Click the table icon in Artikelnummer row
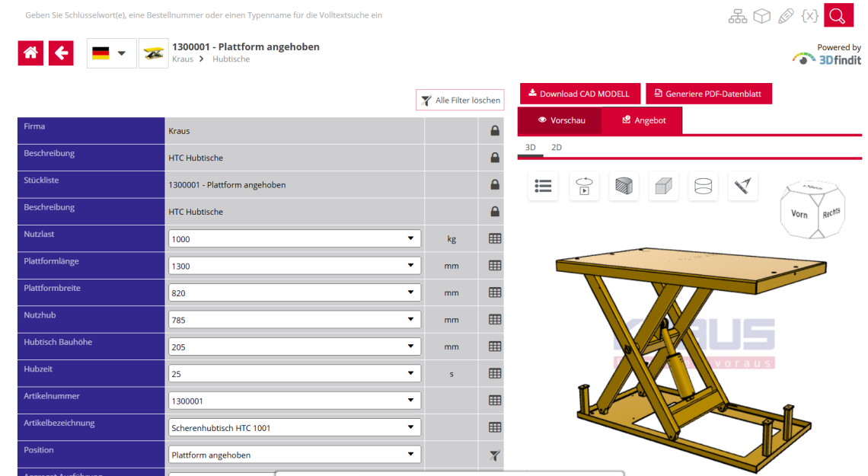This screenshot has height=476, width=868. [495, 401]
